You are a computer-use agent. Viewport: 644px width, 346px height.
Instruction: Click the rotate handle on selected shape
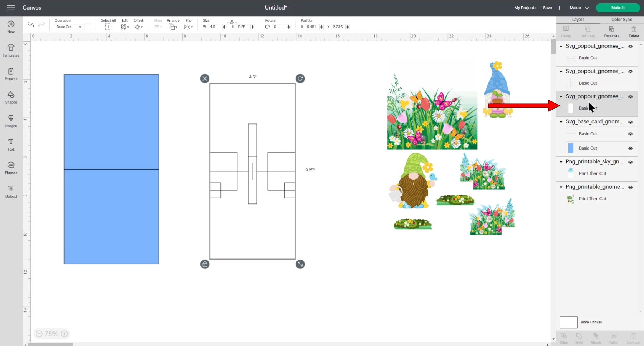(300, 78)
